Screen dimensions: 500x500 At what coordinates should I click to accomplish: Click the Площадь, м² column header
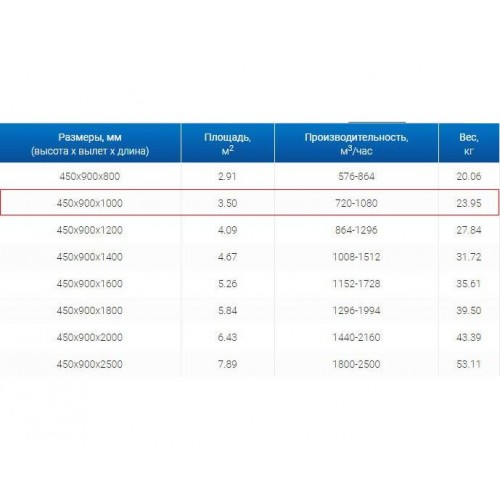[x=228, y=143]
